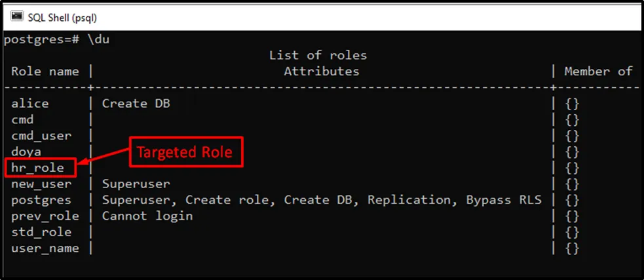Select the Member of column header
The height and width of the screenshot is (280, 644).
pyautogui.click(x=598, y=71)
